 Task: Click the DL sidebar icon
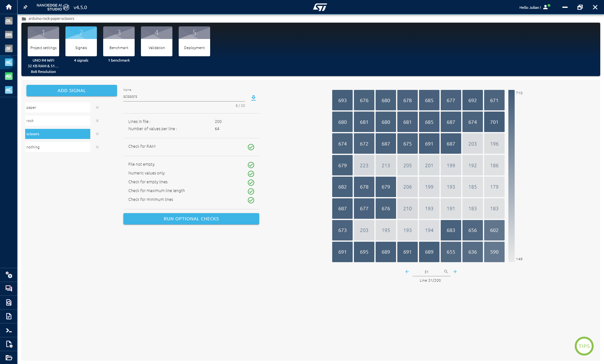click(x=8, y=20)
